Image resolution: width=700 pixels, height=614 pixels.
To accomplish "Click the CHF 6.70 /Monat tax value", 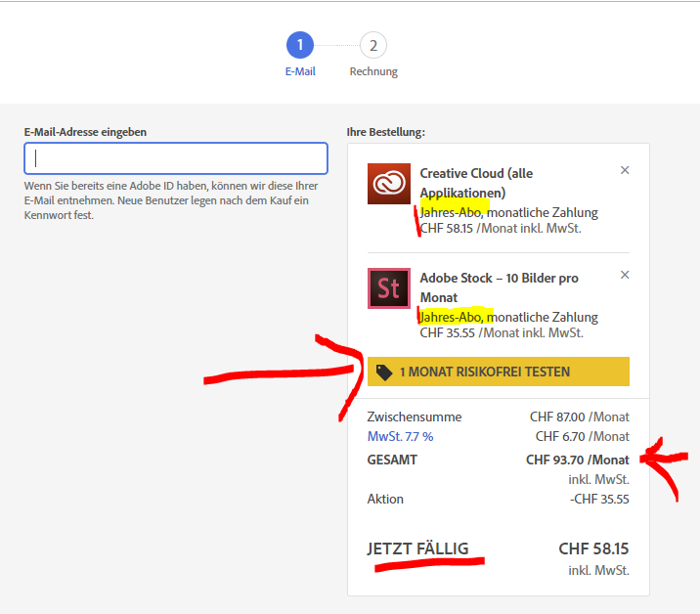I will pos(582,436).
